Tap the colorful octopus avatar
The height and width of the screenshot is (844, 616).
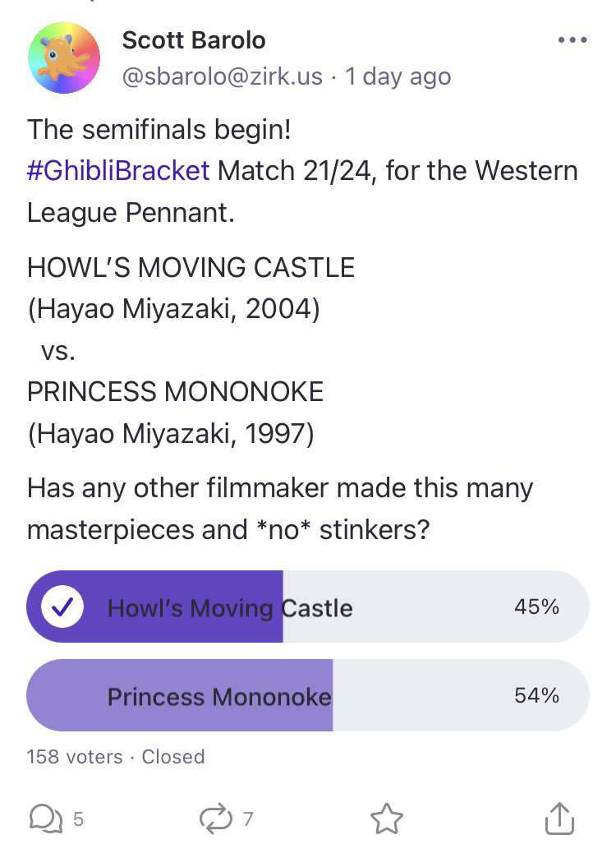[x=64, y=58]
